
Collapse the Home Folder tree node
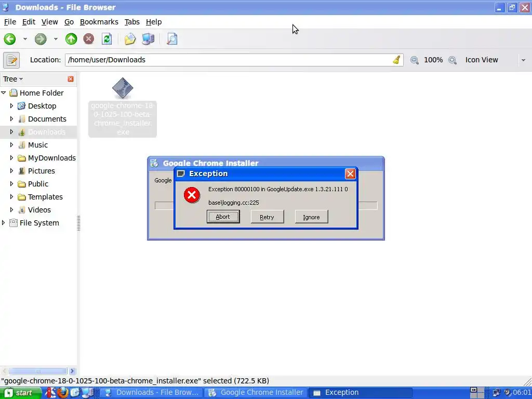point(4,92)
